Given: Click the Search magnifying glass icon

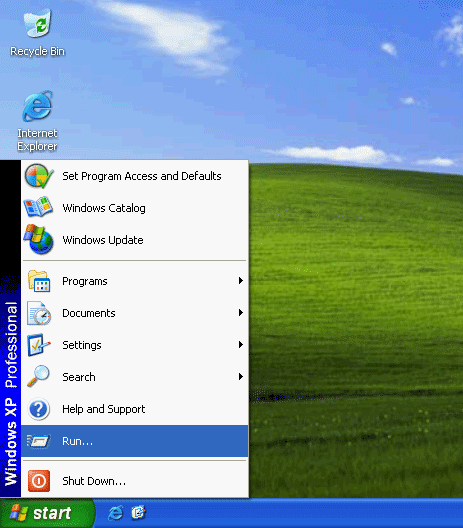Looking at the screenshot, I should [38, 376].
